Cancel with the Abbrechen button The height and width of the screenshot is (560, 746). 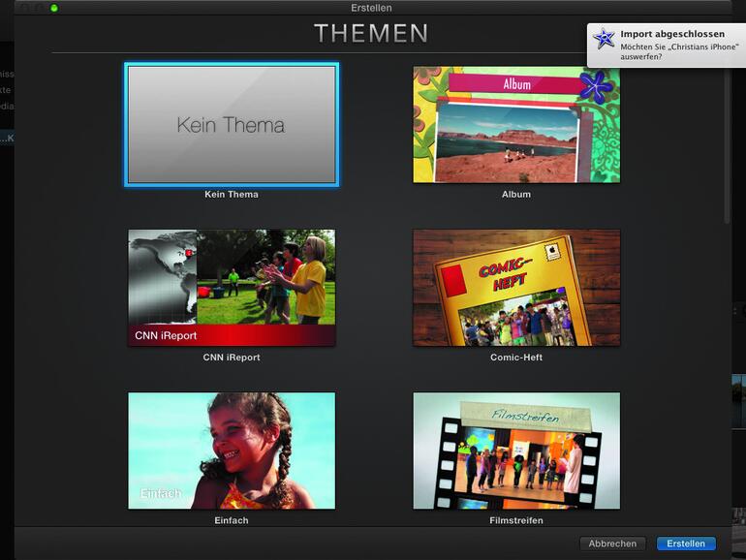pos(612,544)
